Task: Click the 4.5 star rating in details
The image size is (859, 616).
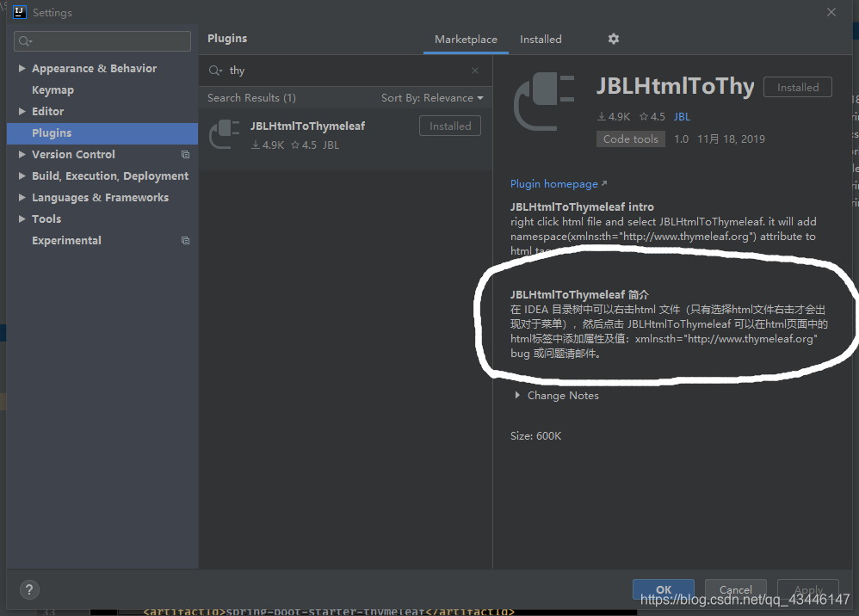Action: [x=652, y=117]
